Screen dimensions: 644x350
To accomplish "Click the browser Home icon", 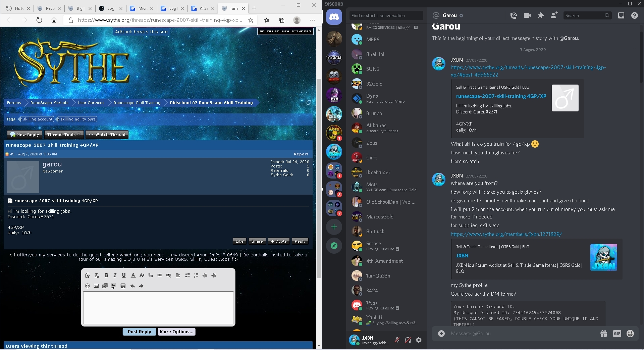I will click(x=54, y=20).
